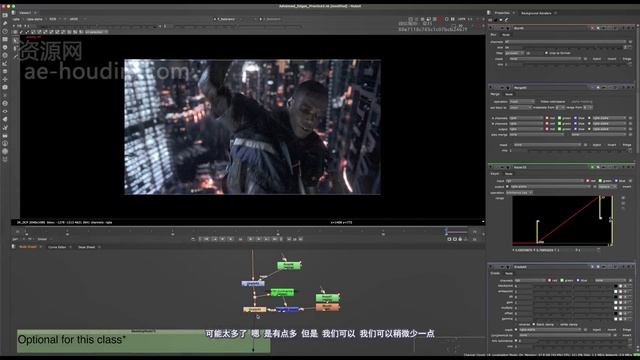Open the Merge nodes menu in toolbar
This screenshot has width=640, height=360.
click(x=5, y=71)
